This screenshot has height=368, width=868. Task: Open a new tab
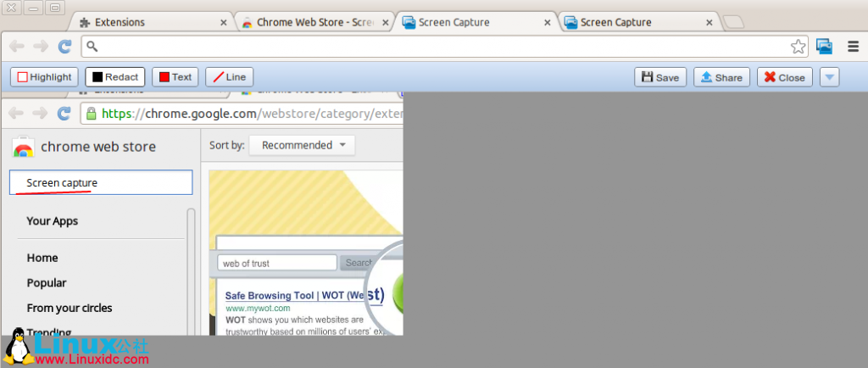734,23
